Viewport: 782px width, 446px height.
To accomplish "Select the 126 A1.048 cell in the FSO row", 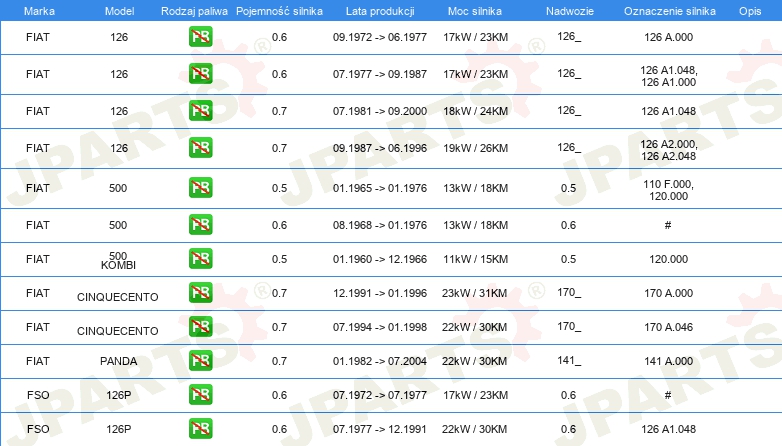I will [668, 429].
